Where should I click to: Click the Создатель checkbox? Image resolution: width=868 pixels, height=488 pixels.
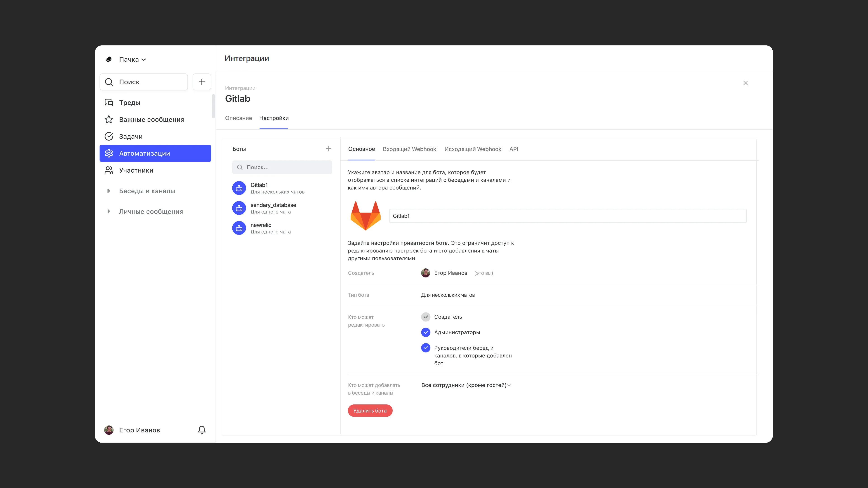(426, 317)
